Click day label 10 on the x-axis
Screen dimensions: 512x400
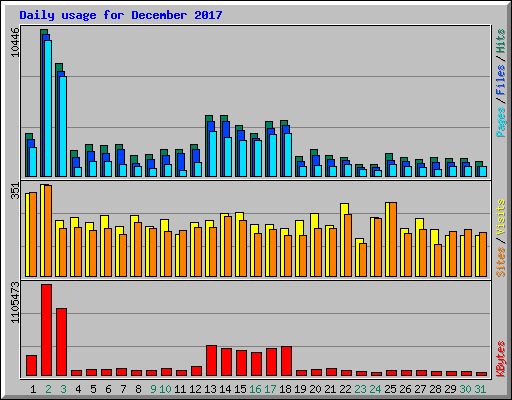165,389
